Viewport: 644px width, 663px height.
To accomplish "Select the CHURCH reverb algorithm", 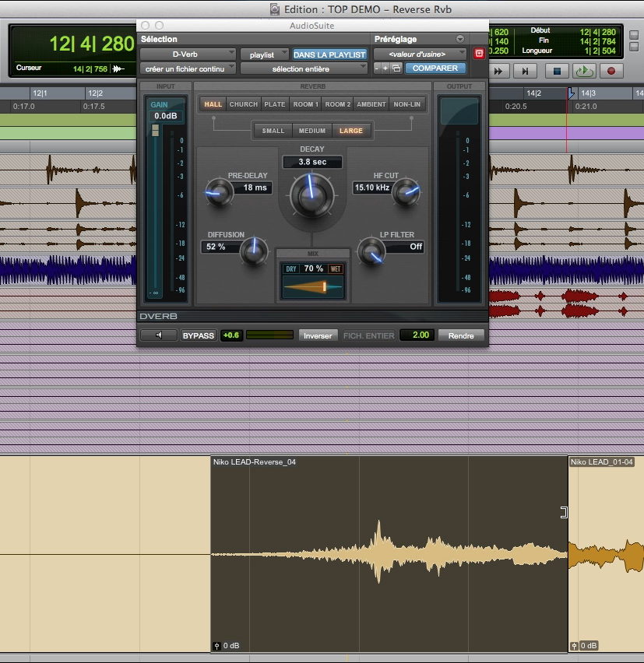I will (x=243, y=104).
